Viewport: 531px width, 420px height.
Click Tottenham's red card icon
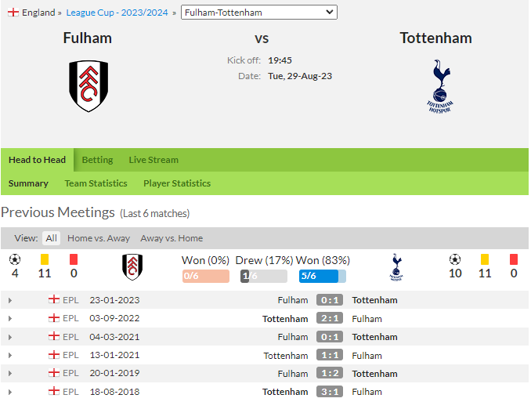click(x=514, y=259)
